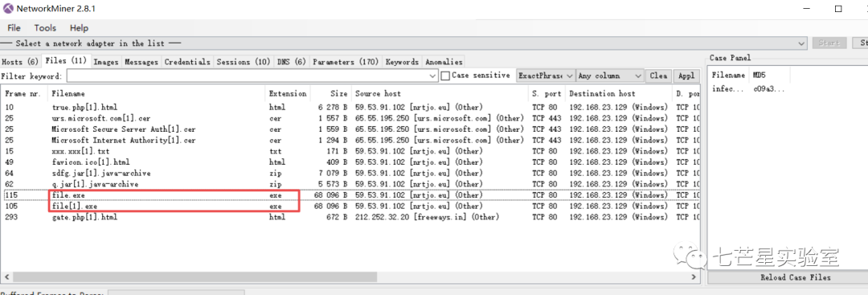The image size is (868, 295).
Task: Switch to the Anomalies tab
Action: 444,62
